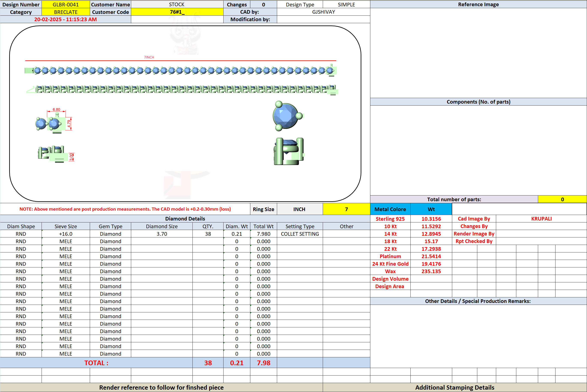Viewport: 587px width, 392px height.
Task: Select the 6.80 dimension clasp drawing
Action: (x=54, y=121)
